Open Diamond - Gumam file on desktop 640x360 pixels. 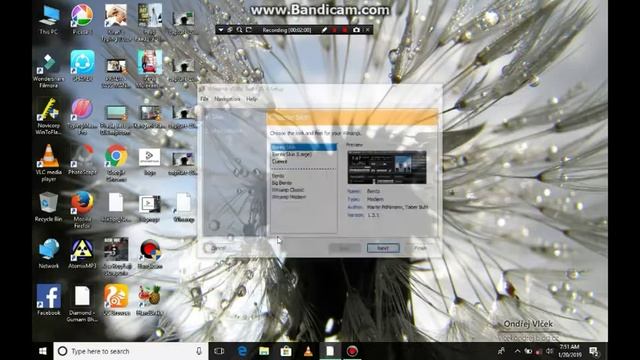click(x=82, y=304)
